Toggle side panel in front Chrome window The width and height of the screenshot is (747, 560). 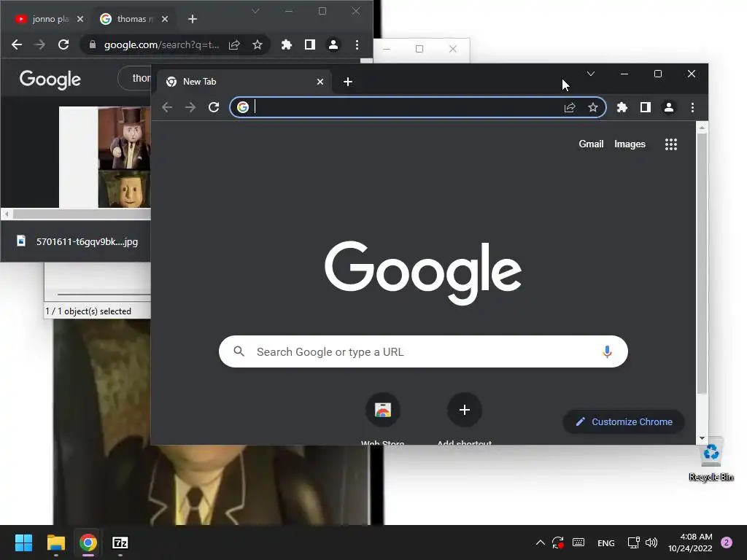point(645,108)
